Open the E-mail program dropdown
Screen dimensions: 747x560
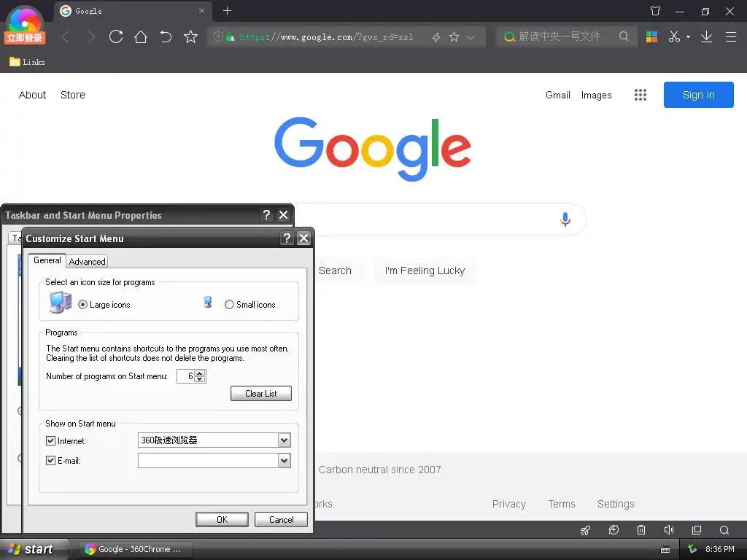pyautogui.click(x=284, y=461)
